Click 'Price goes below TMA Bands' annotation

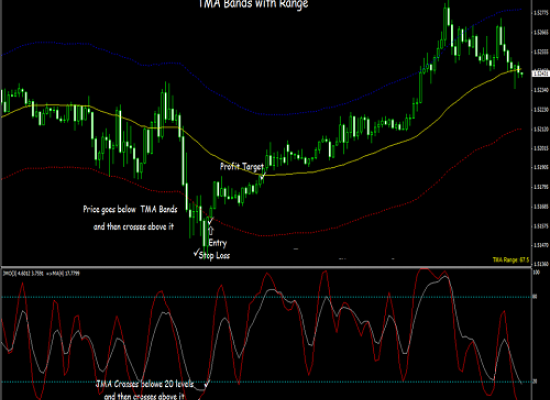(130, 209)
